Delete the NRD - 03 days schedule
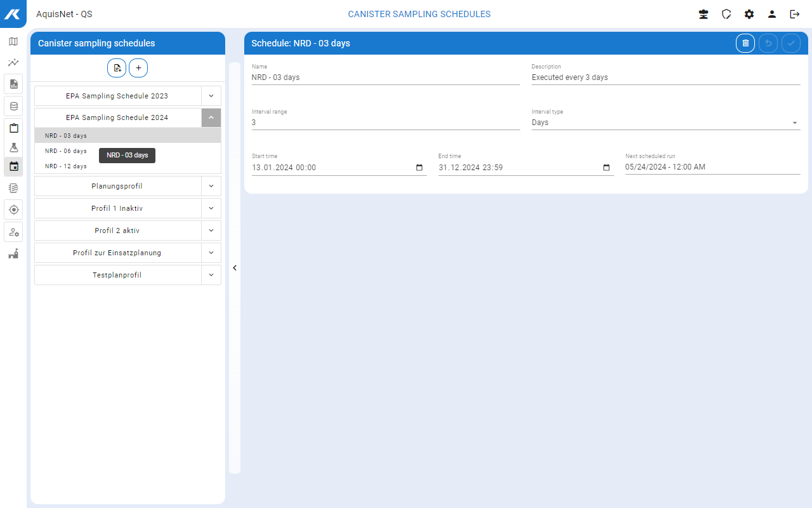The height and width of the screenshot is (508, 812). click(745, 43)
